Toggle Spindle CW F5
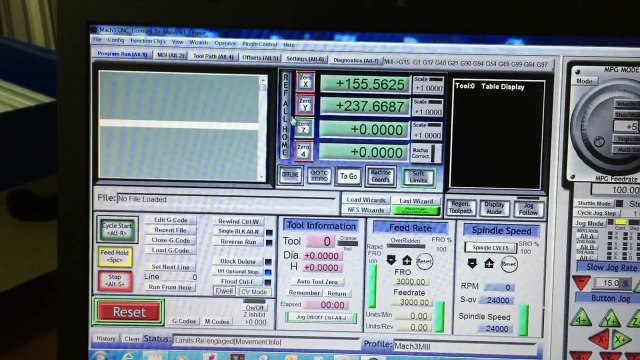The height and width of the screenshot is (360, 640). point(490,247)
